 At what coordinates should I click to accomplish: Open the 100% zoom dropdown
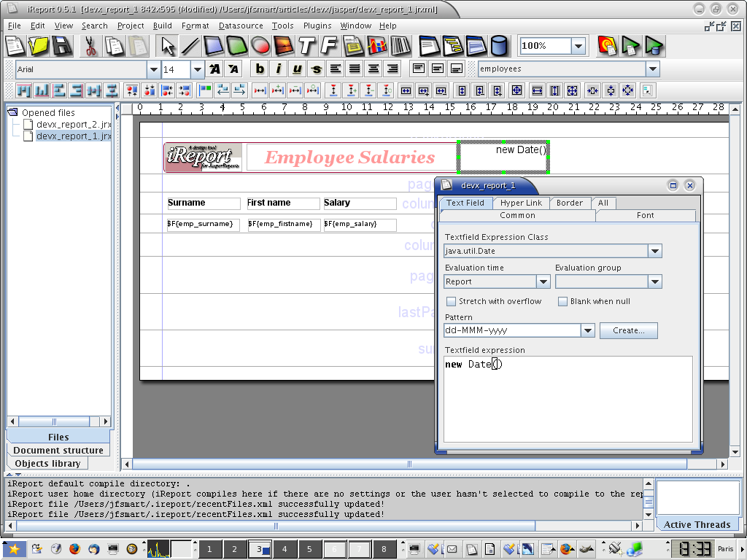coord(578,46)
